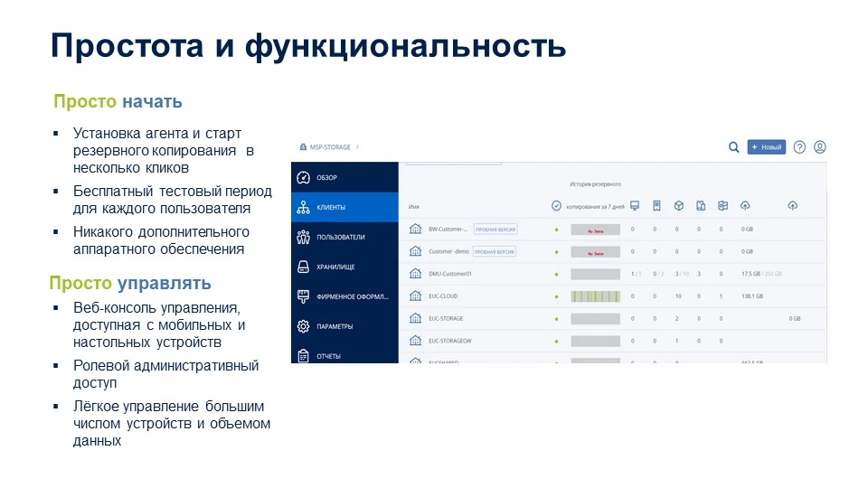Click green status dot in DMU-Customer01 row
Screen dimensions: 868x488
click(x=556, y=275)
